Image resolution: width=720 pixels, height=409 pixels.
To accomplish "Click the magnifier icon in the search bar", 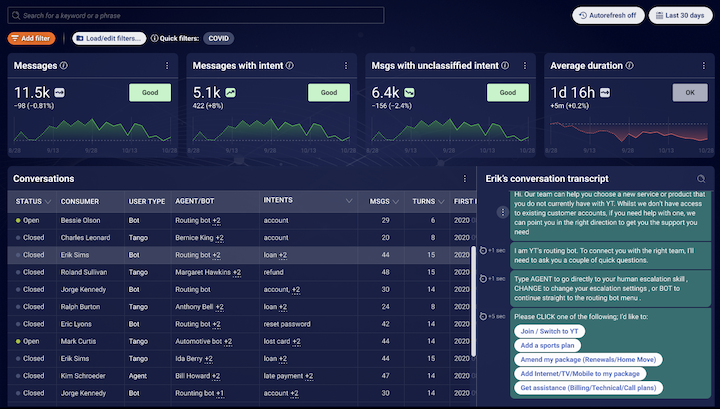I will coord(16,16).
